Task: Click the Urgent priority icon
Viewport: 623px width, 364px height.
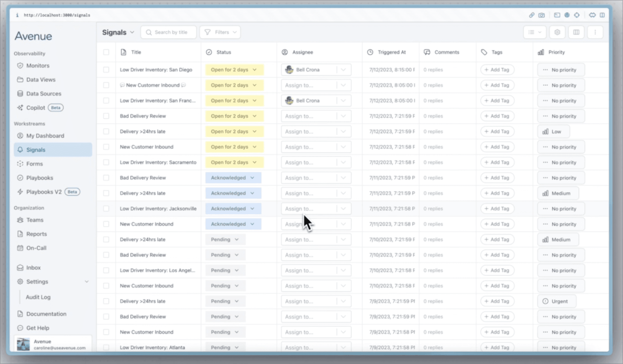Action: (x=545, y=301)
